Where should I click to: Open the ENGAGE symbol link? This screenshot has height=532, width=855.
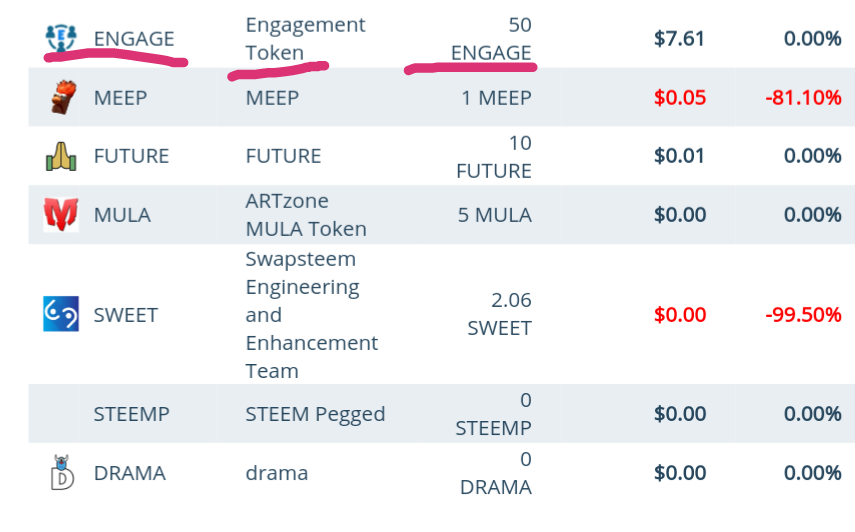coord(134,39)
